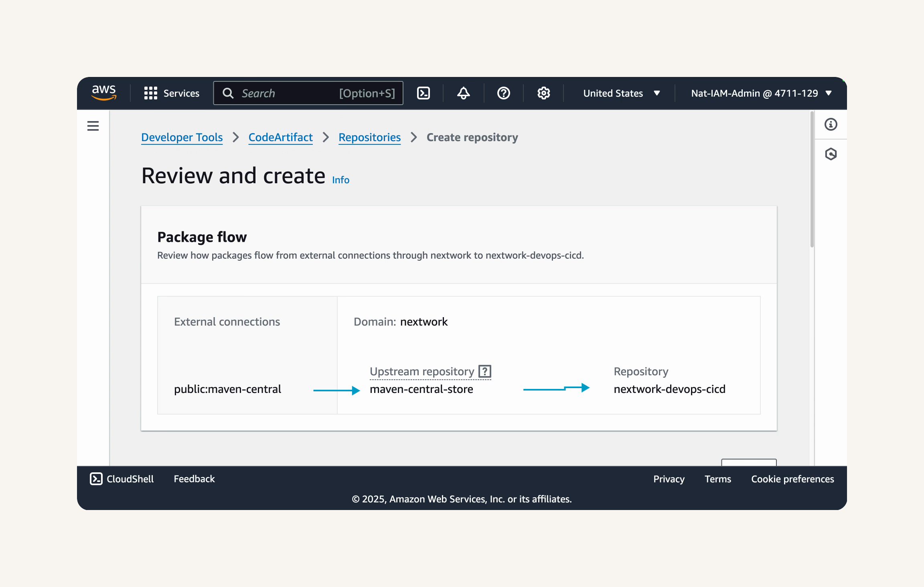The height and width of the screenshot is (587, 924).
Task: Select the nextwork domain name
Action: click(424, 322)
